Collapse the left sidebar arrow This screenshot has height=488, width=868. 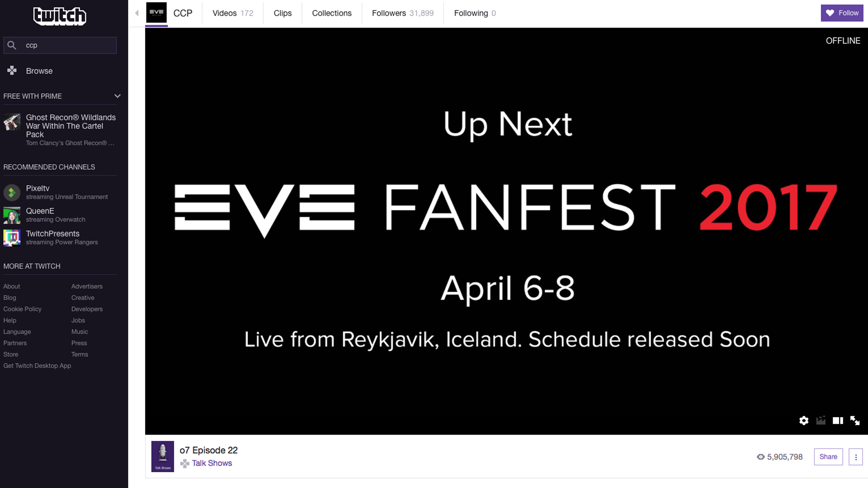[x=137, y=13]
